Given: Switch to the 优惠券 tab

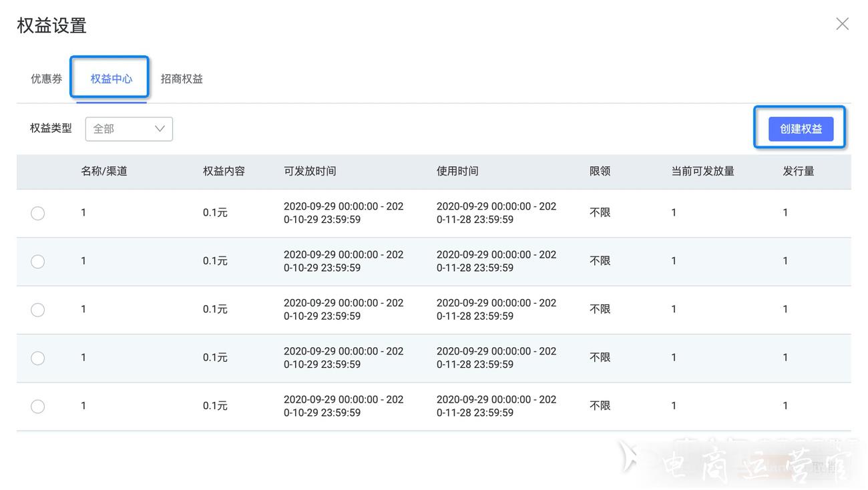Looking at the screenshot, I should pyautogui.click(x=46, y=79).
